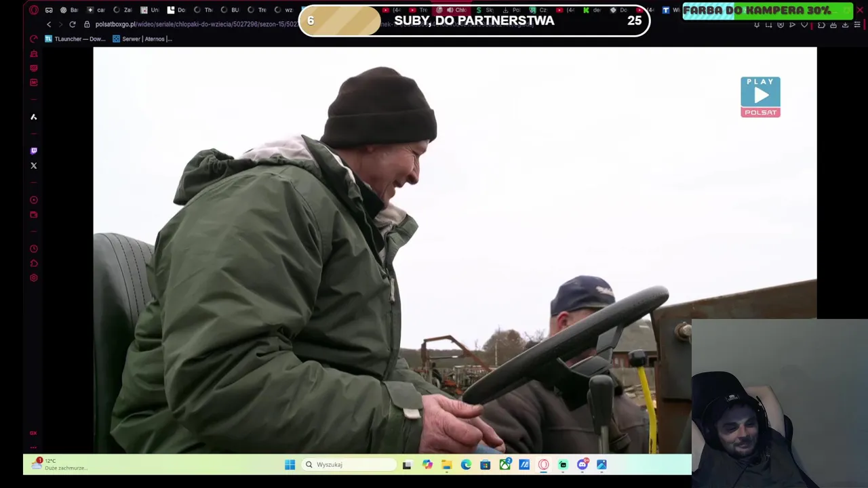868x488 pixels.
Task: Switch to the 'de' Kick tab
Action: [592, 10]
